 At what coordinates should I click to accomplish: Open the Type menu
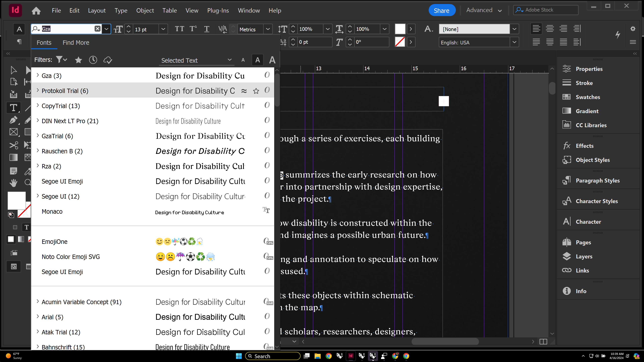click(121, 11)
